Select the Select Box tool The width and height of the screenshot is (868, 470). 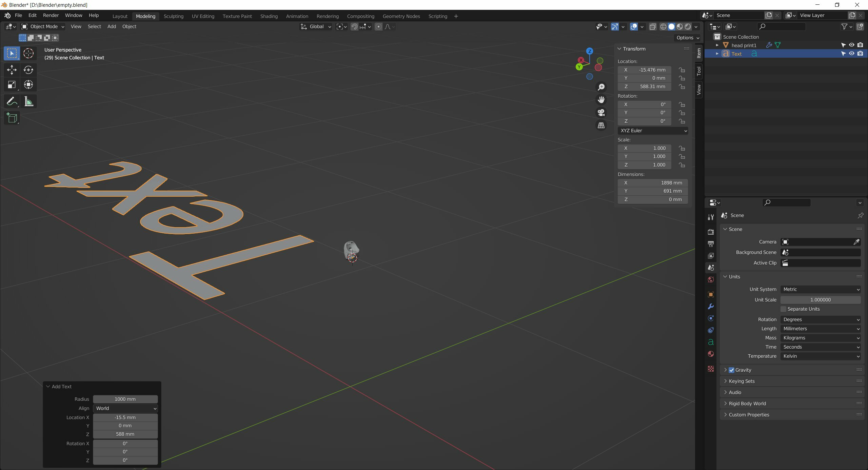[x=12, y=53]
